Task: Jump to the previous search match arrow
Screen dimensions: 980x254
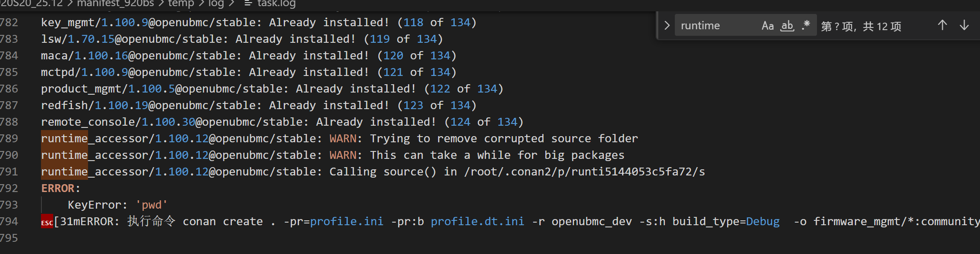Action: pos(942,26)
